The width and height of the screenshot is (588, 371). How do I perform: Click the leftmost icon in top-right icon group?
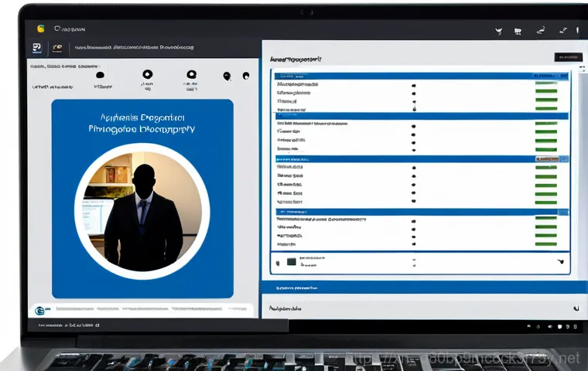[x=499, y=32]
